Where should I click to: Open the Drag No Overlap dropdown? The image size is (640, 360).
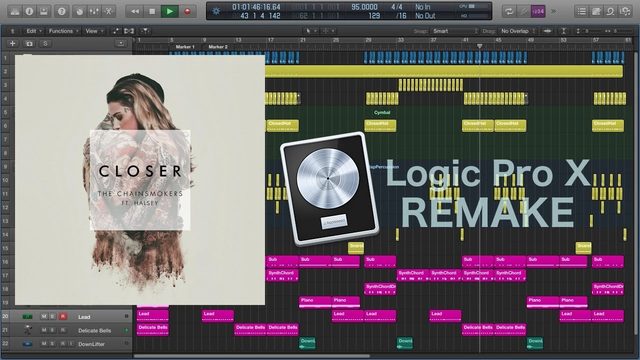518,31
